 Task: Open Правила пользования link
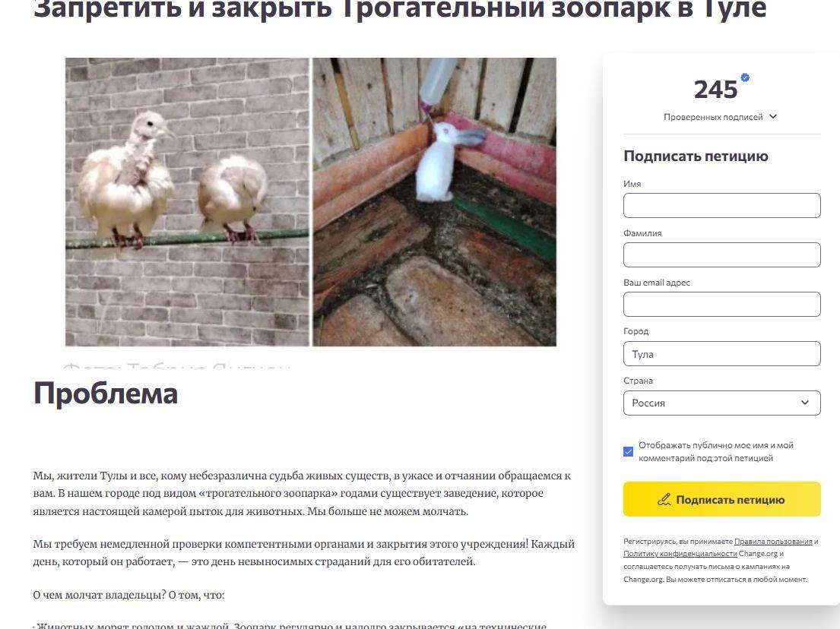[x=773, y=541]
